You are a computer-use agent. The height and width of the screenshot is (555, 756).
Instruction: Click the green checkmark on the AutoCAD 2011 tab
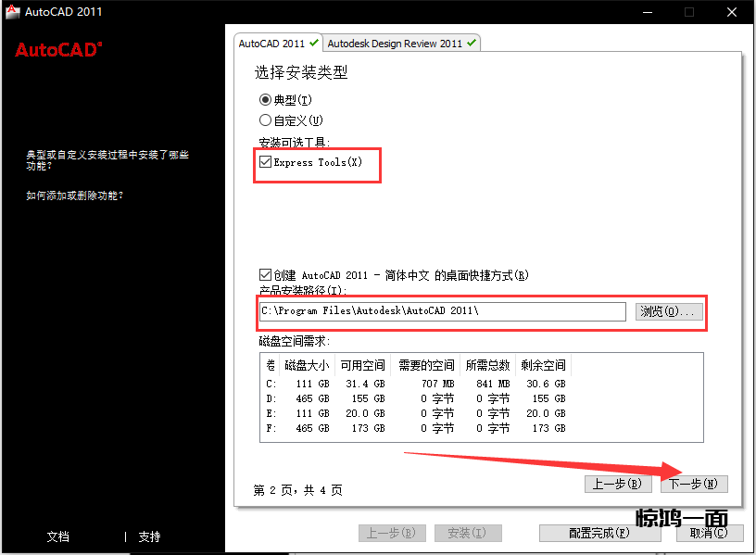(x=314, y=43)
